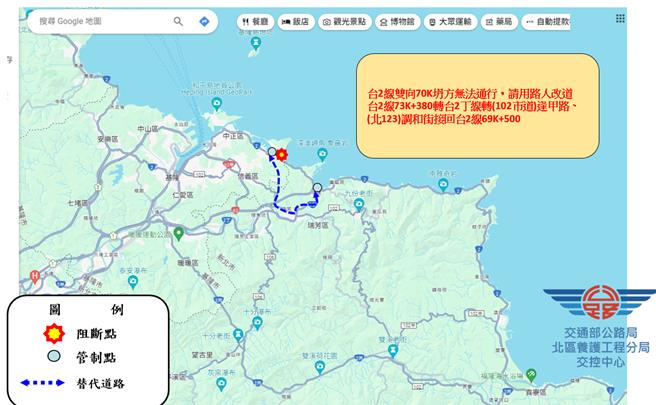Image resolution: width=656 pixels, height=405 pixels.
Task: Click the 貢寮區 district label
Action: click(536, 392)
